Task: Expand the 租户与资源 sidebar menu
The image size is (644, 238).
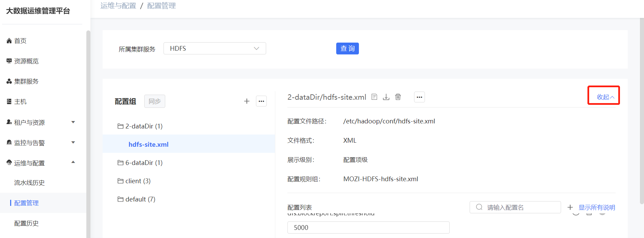Action: [41, 122]
